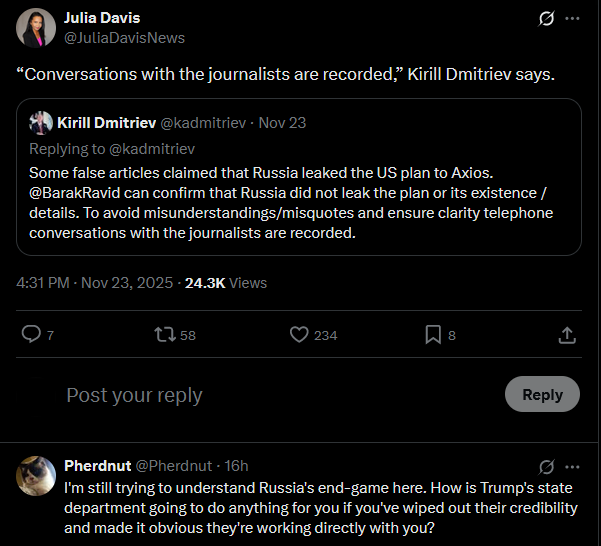Open Grok icon on Pherdnut reply
601x546 pixels.
(546, 466)
